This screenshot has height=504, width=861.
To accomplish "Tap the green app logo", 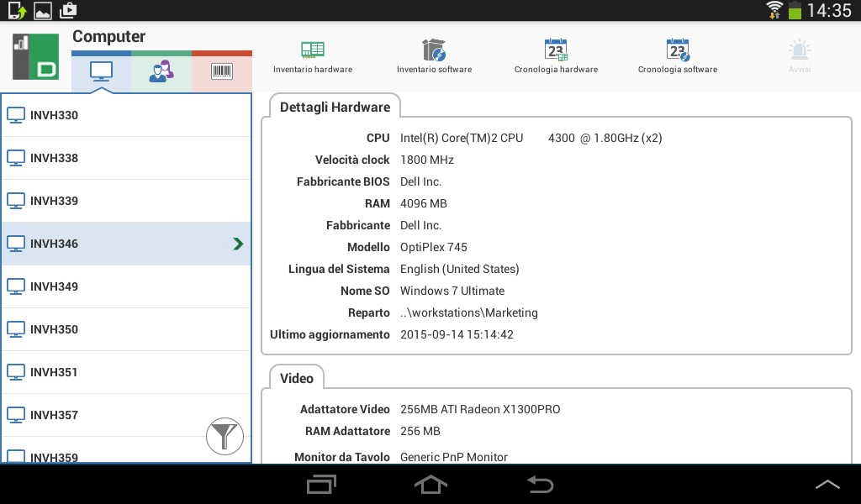I will click(35, 56).
